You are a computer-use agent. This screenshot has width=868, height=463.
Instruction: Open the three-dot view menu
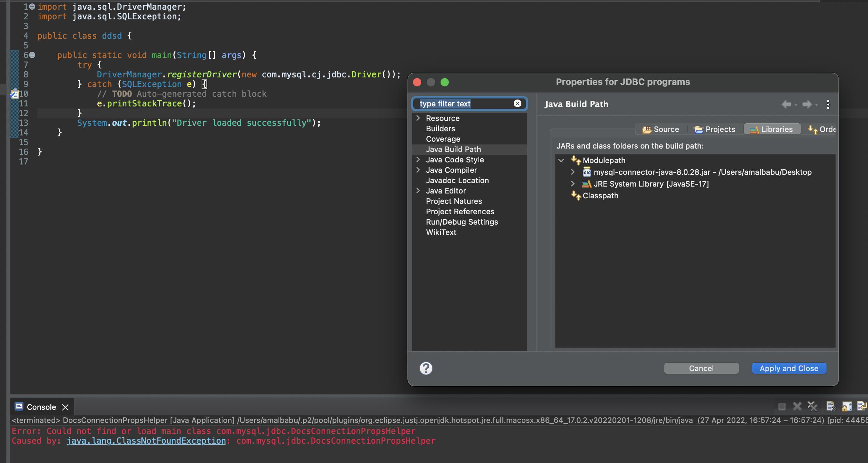[x=828, y=104]
